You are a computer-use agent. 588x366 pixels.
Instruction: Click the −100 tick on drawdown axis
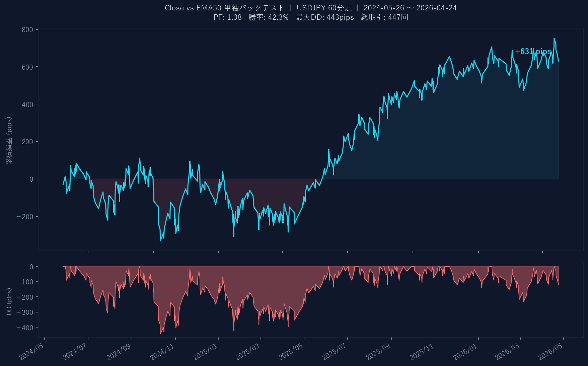point(25,282)
